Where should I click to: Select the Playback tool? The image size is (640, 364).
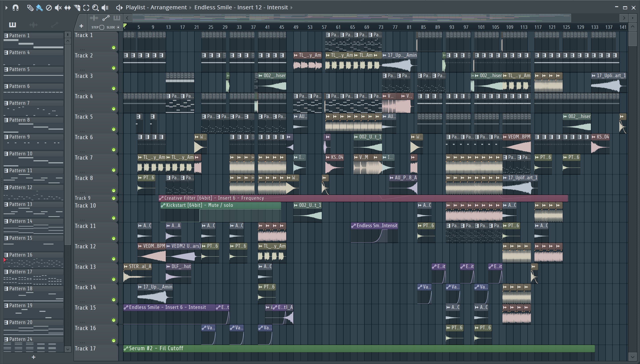[105, 8]
